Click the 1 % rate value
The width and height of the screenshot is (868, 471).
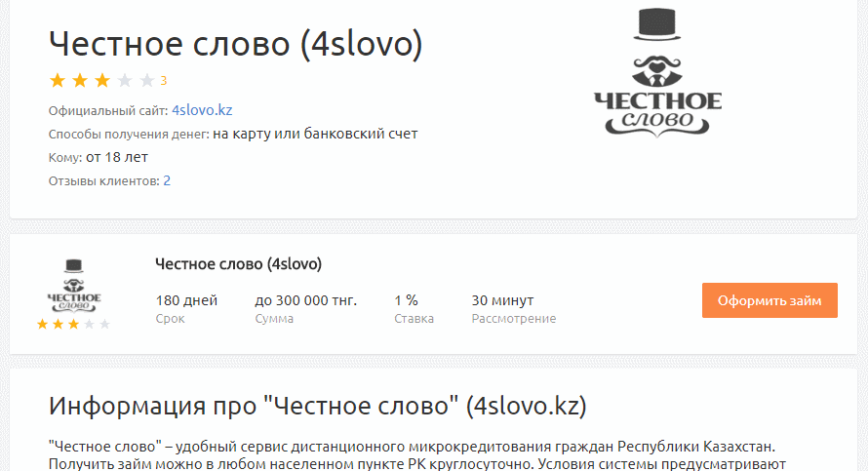pos(406,300)
